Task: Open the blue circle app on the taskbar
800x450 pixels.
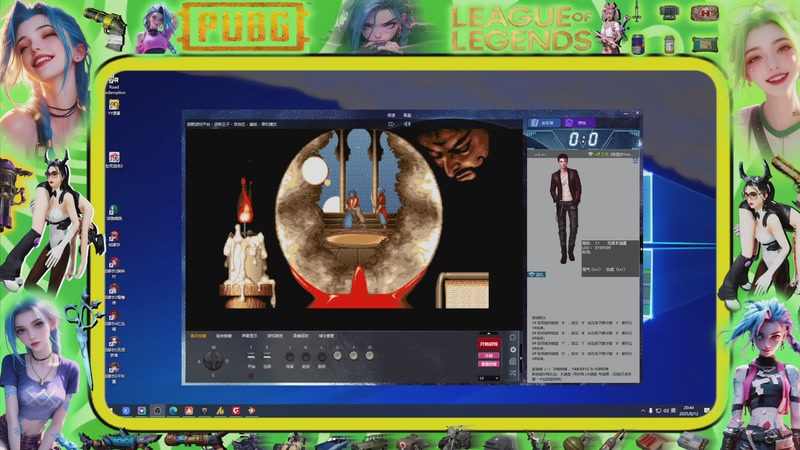Action: [126, 411]
